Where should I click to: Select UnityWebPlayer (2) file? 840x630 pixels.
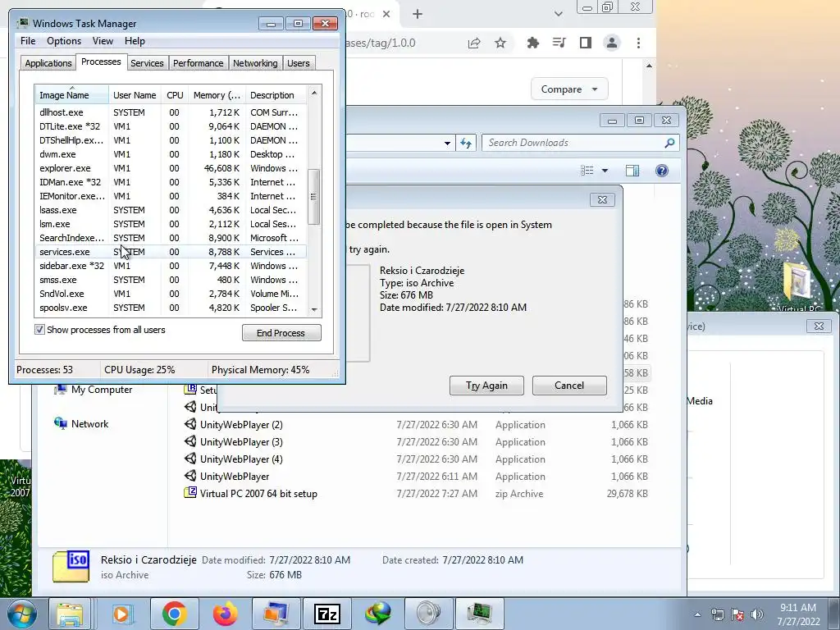pyautogui.click(x=241, y=425)
